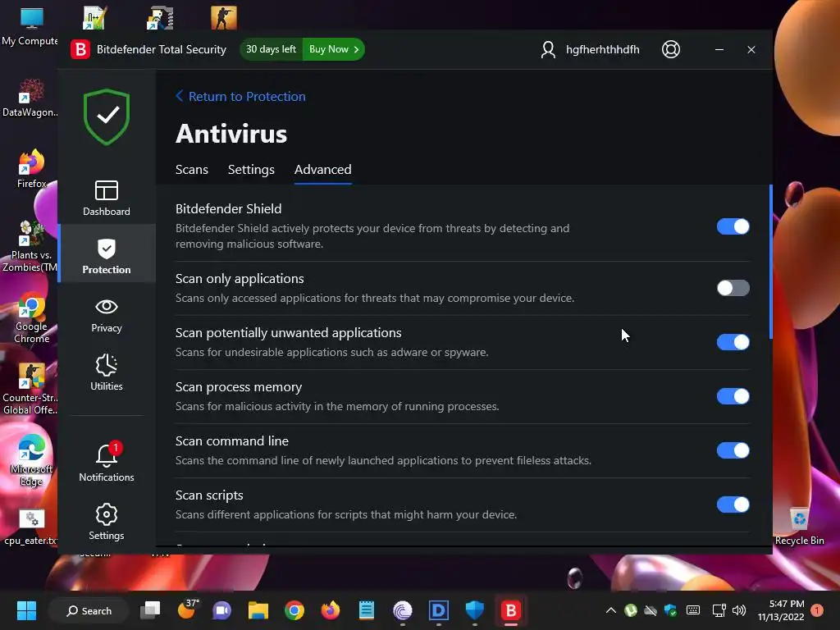This screenshot has width=840, height=630.
Task: Open the swirl app icon in taskbar
Action: coord(402,610)
